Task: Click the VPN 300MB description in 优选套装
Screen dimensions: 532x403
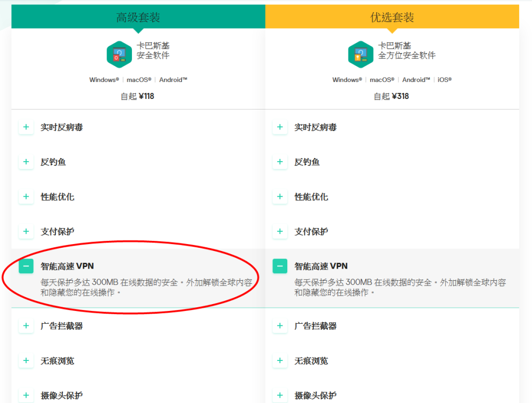Action: pos(401,288)
